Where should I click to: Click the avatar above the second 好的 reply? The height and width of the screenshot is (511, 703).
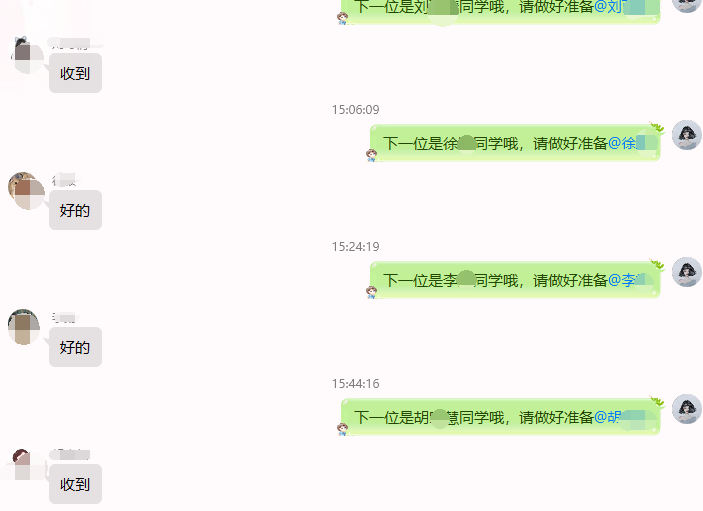click(x=24, y=327)
